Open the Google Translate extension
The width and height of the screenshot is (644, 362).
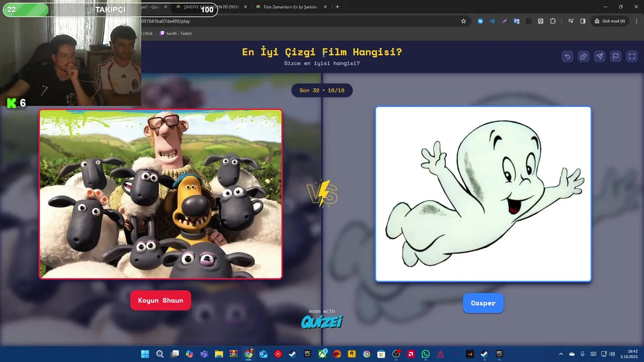tap(516, 21)
